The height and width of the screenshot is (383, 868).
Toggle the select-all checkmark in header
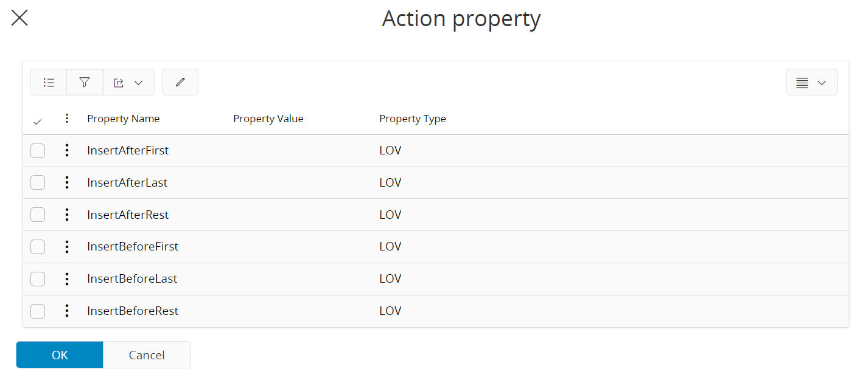click(38, 122)
